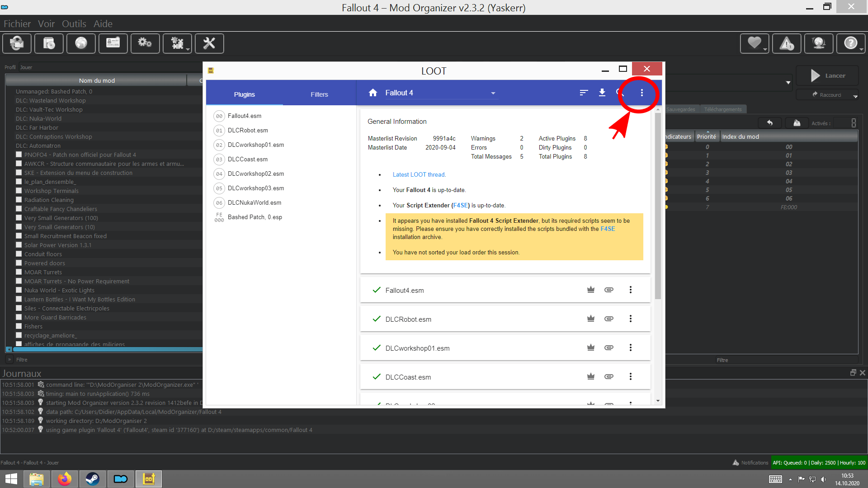Expand the endorse heart dropdown arrow
Image resolution: width=868 pixels, height=488 pixels.
pos(765,49)
